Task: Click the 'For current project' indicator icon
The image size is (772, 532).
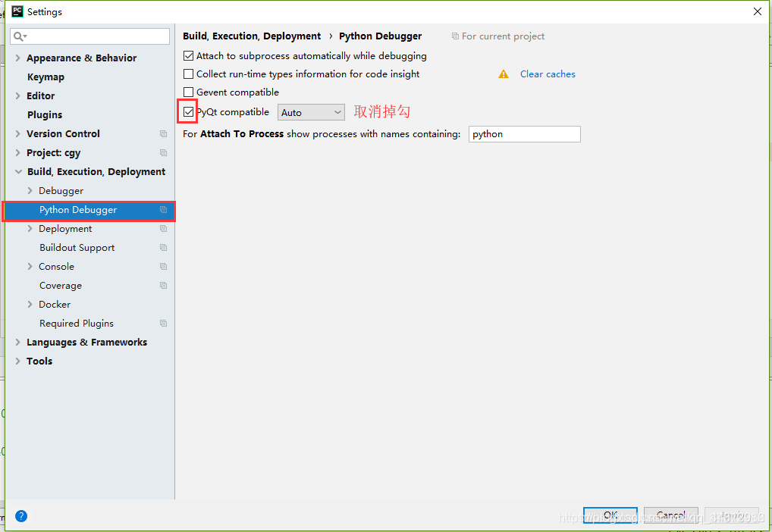Action: (x=456, y=36)
